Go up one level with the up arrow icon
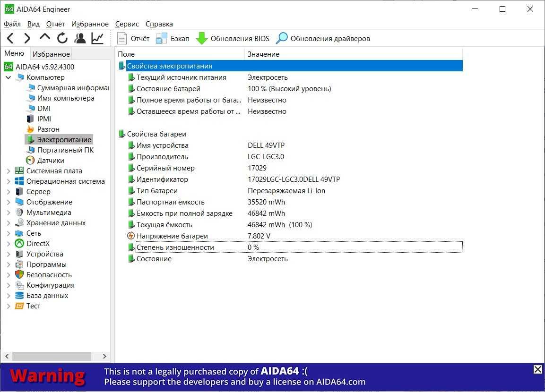The height and width of the screenshot is (392, 545). click(x=45, y=37)
